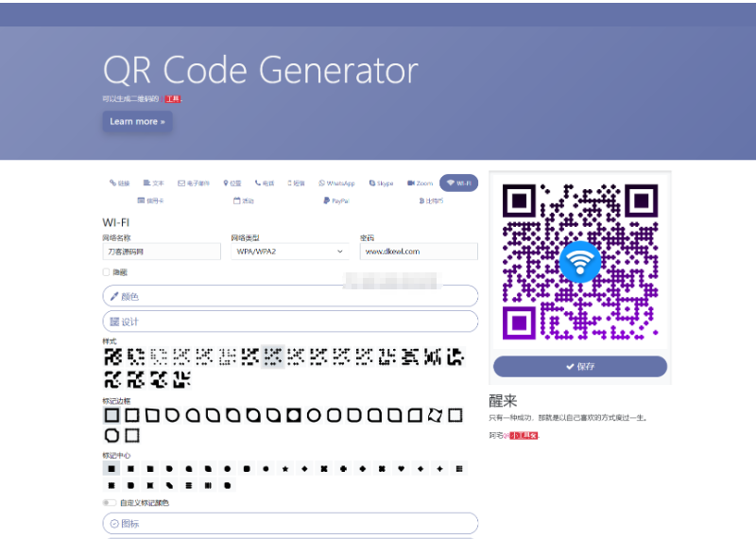Select the star marker center shape
This screenshot has height=539, width=756.
[x=285, y=468]
